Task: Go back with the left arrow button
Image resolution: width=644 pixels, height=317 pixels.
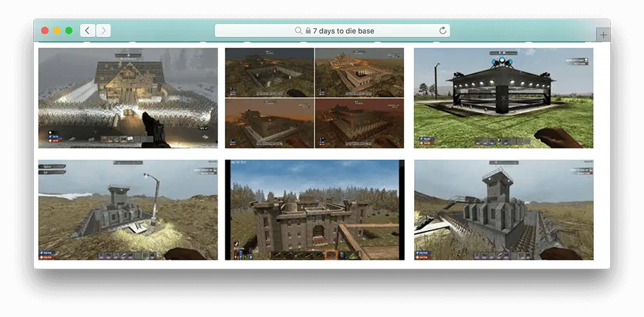Action: 88,30
